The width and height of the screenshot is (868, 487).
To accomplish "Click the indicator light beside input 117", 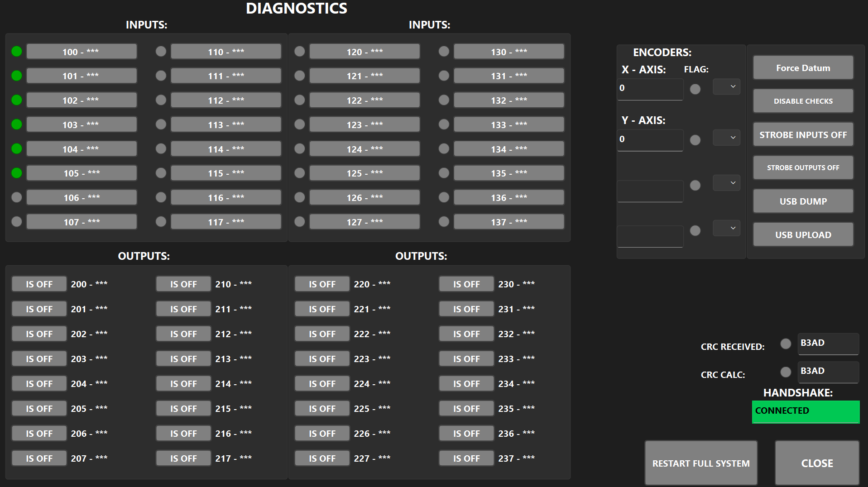I will tap(161, 222).
